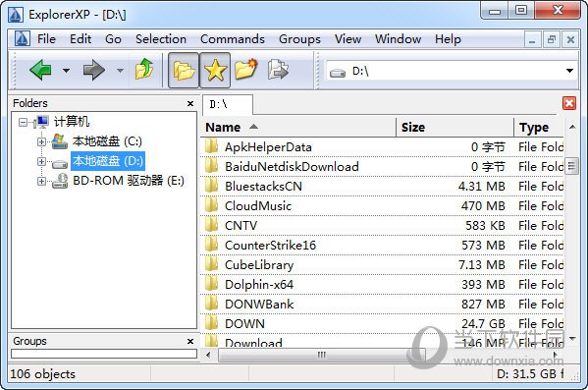
Task: Open the Selection menu
Action: 161,39
